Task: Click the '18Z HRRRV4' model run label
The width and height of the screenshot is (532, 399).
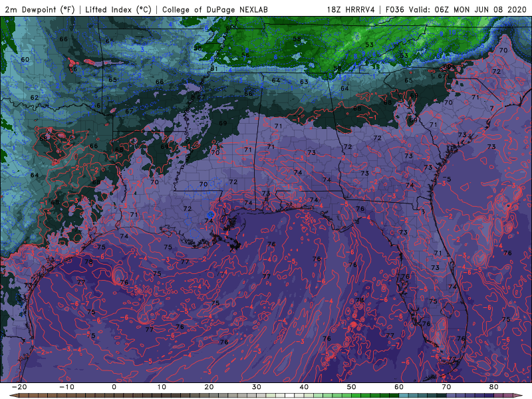Action: point(351,9)
